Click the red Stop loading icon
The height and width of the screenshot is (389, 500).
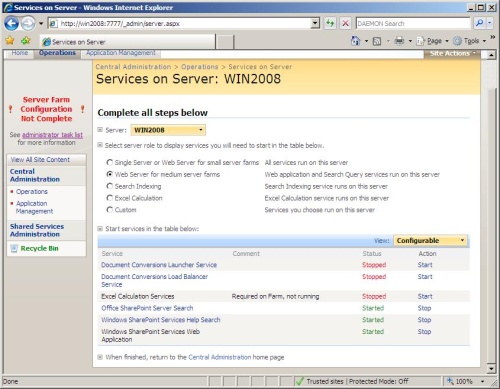tap(346, 23)
